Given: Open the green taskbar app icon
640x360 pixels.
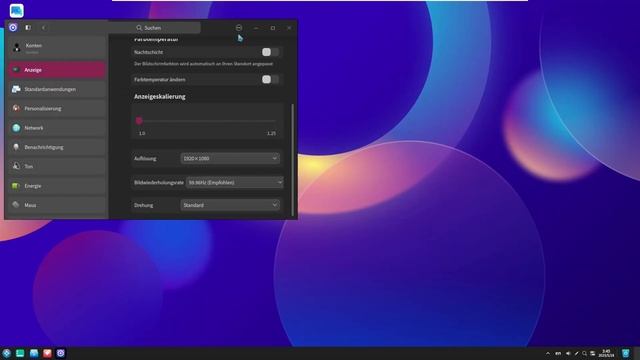Looking at the screenshot, I should pyautogui.click(x=20, y=353).
